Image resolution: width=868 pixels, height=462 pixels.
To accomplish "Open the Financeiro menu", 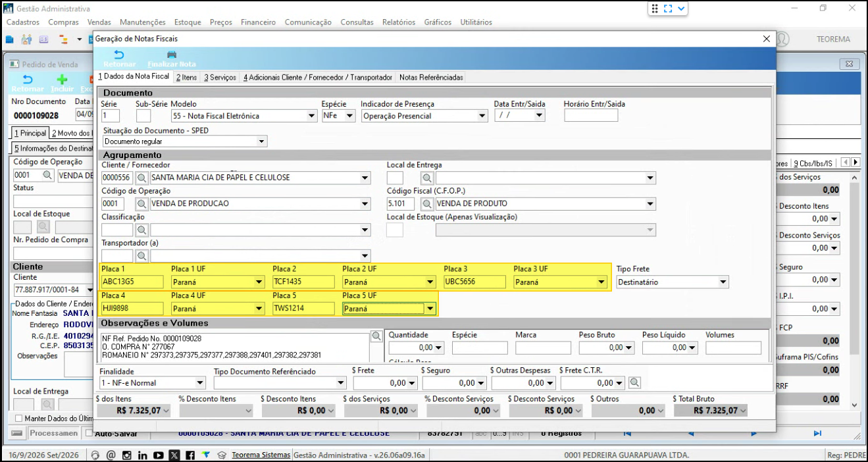I will pyautogui.click(x=259, y=22).
